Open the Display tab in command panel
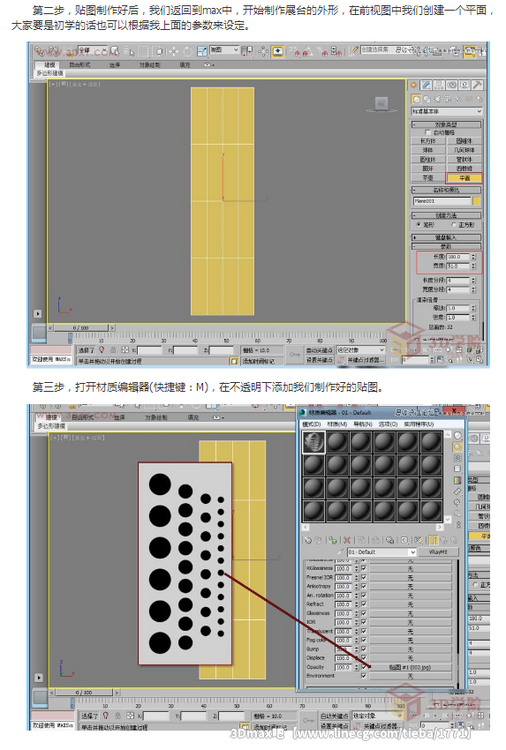 coord(464,85)
